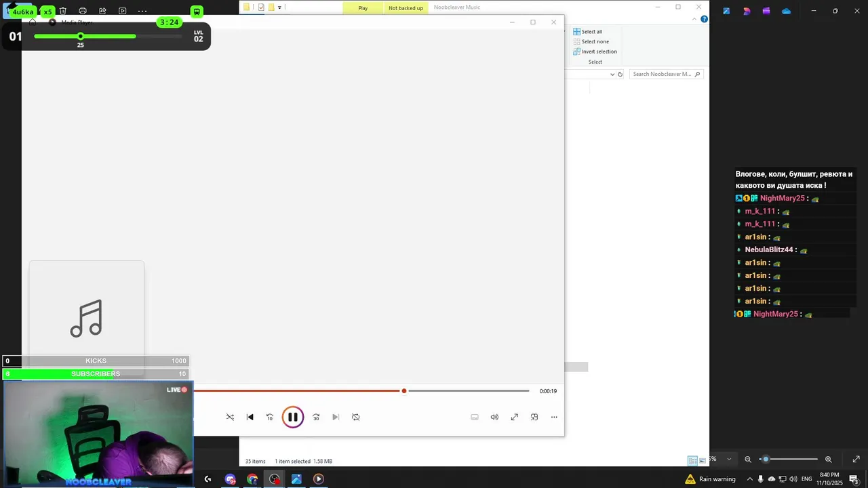Click the zoom in magnifier in Photos
Viewport: 868px width, 488px height.
tap(828, 459)
